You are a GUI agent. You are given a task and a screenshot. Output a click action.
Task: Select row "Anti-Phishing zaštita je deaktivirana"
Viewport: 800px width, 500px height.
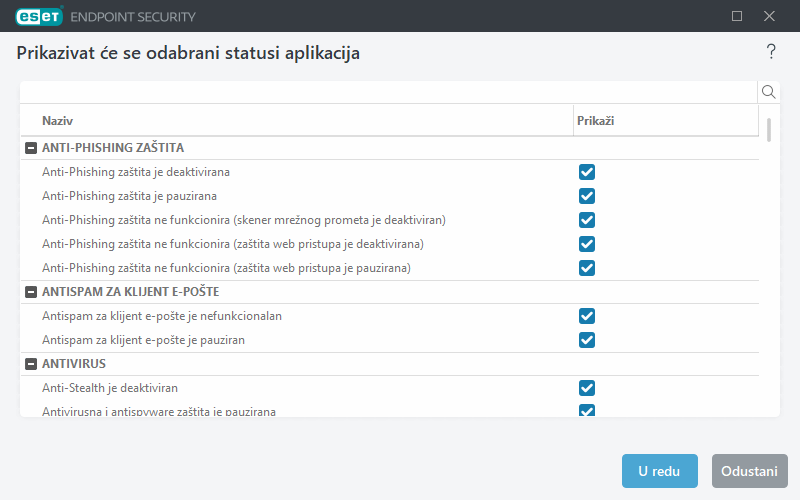click(390, 172)
